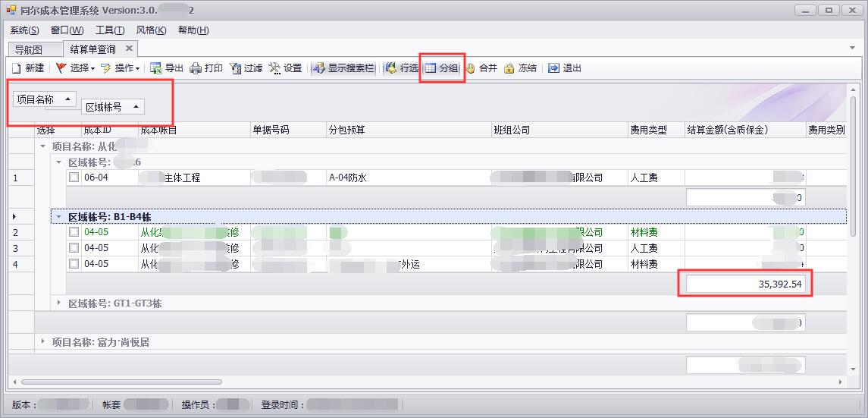Screen dimensions: 868x418
Task: Collapse the 区域栋号: B1-B4栋 group
Action: coord(58,217)
